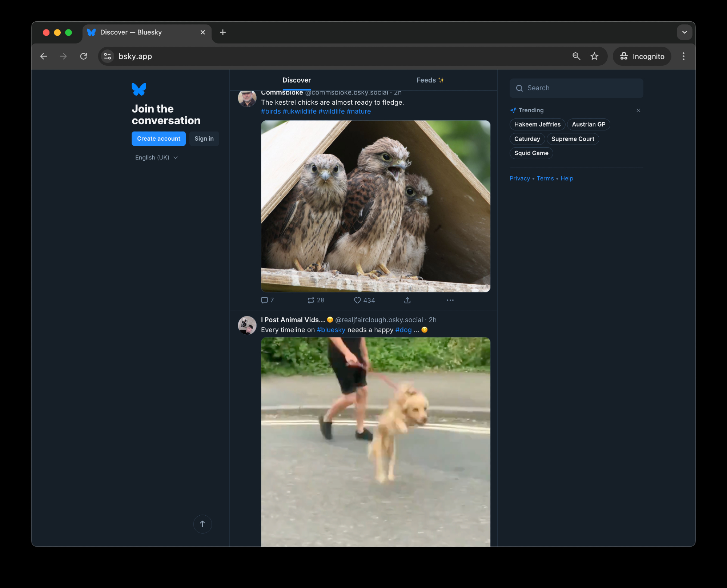Click the Create account button

158,138
